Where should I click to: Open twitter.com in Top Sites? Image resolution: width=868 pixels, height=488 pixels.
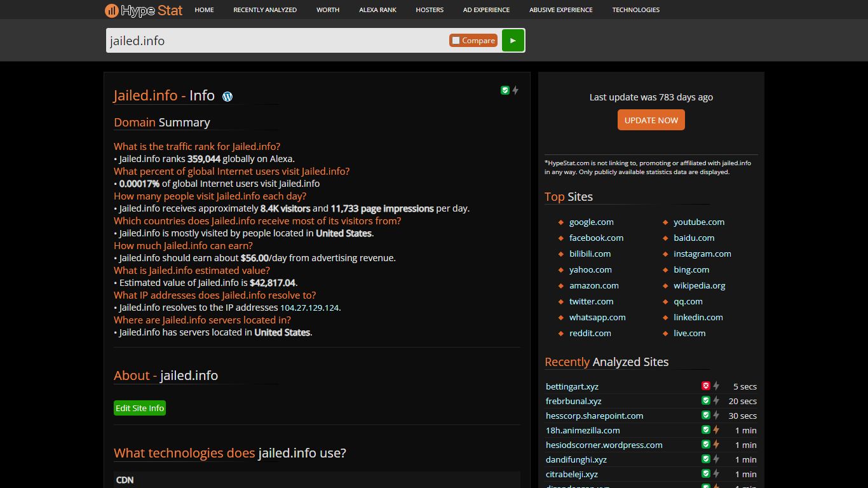click(x=592, y=301)
